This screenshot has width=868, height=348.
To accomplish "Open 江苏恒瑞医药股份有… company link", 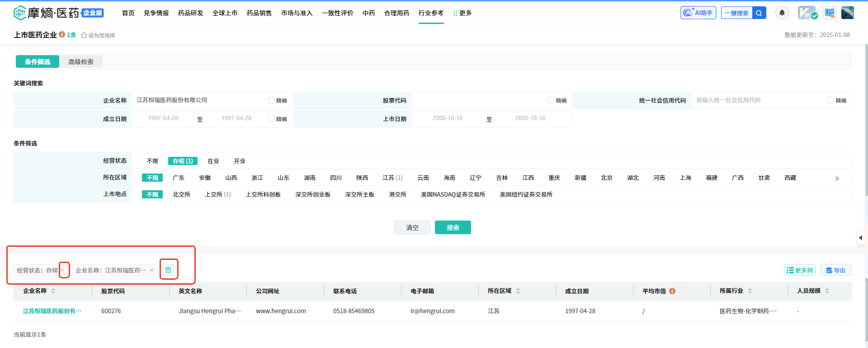I will pos(52,311).
